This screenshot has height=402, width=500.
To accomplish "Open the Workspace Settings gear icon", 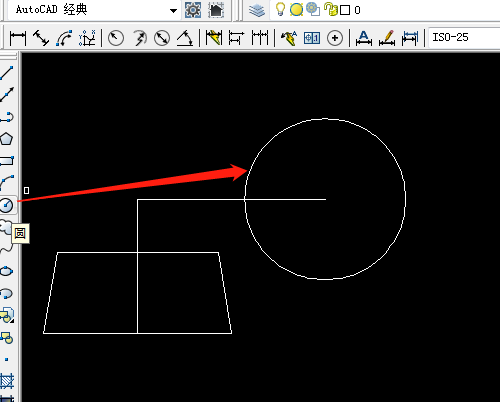I will 193,10.
